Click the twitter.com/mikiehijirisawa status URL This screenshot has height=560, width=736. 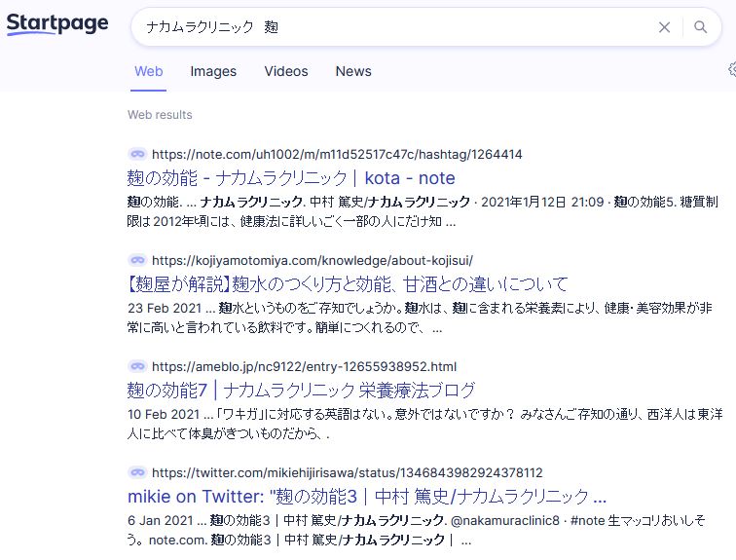[348, 472]
